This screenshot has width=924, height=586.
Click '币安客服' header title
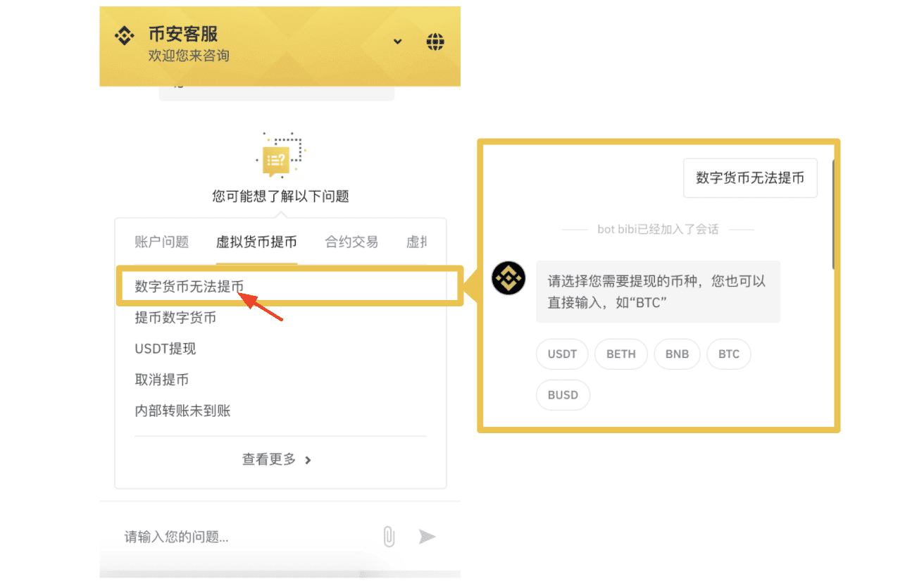tap(183, 34)
